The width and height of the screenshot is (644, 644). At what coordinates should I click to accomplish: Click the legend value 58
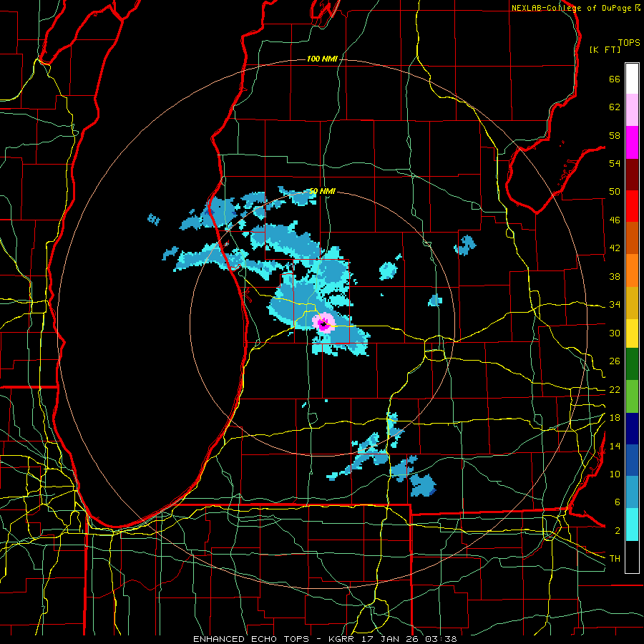pos(615,135)
